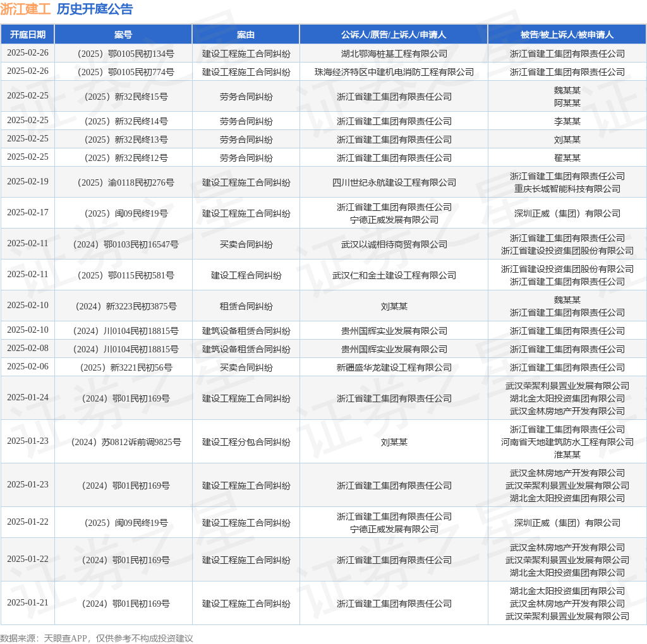Select defendant 阿某某
Image resolution: width=647 pixels, height=644 pixels.
click(x=567, y=103)
